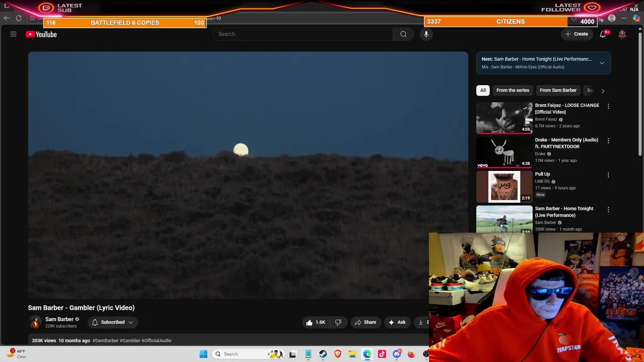Expand the Next up mix panel
The width and height of the screenshot is (644, 362).
tap(602, 63)
